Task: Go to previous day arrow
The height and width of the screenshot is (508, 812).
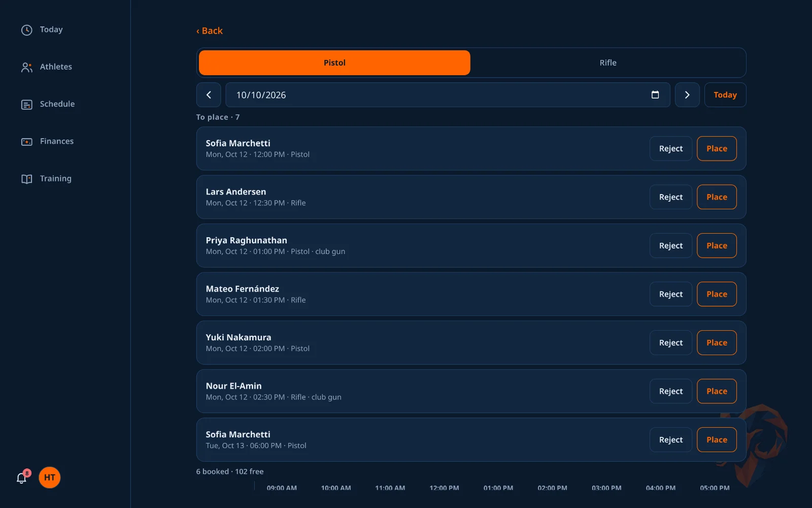Action: coord(209,95)
